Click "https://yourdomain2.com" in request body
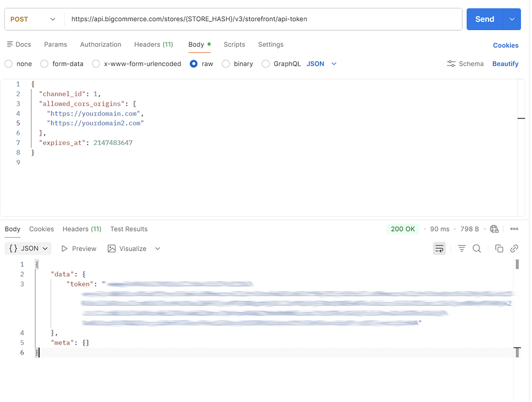Image resolution: width=532 pixels, height=402 pixels. 96,123
